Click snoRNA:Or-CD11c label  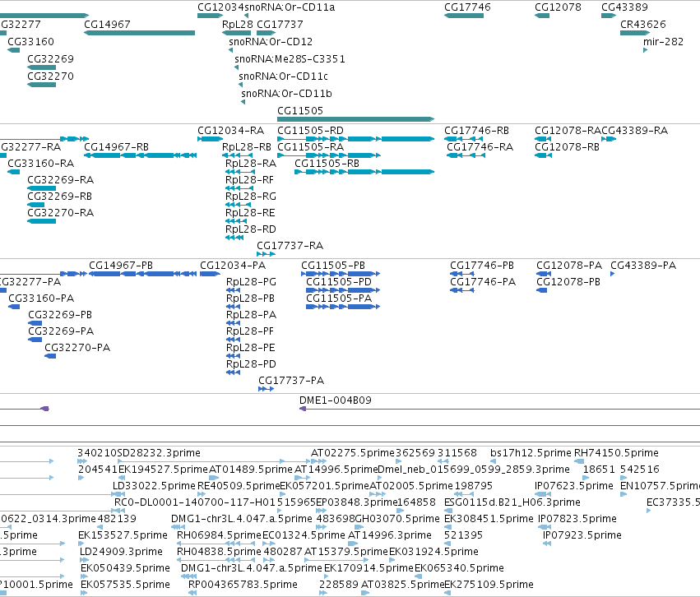(x=284, y=76)
